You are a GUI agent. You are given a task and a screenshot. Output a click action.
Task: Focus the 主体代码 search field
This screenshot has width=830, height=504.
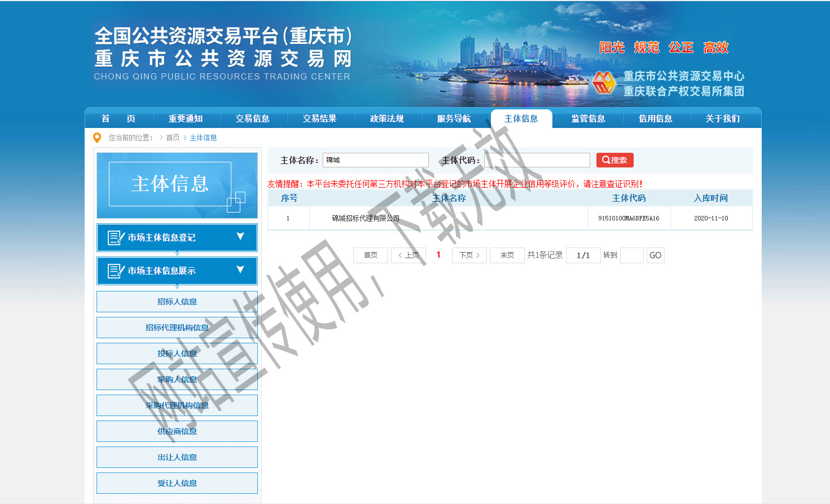tap(537, 160)
